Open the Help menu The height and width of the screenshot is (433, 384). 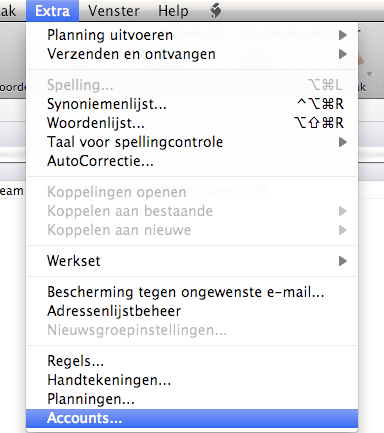[173, 11]
